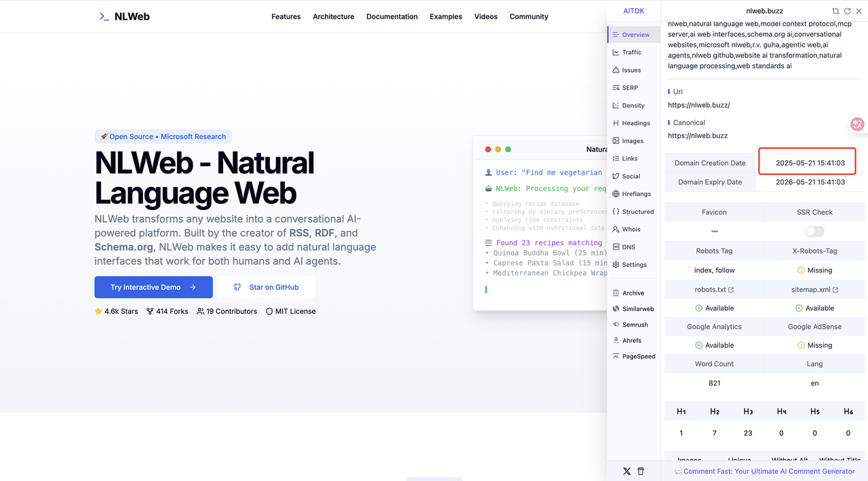Viewport: 868px width, 481px height.
Task: Click the floating translate icon
Action: (x=858, y=124)
